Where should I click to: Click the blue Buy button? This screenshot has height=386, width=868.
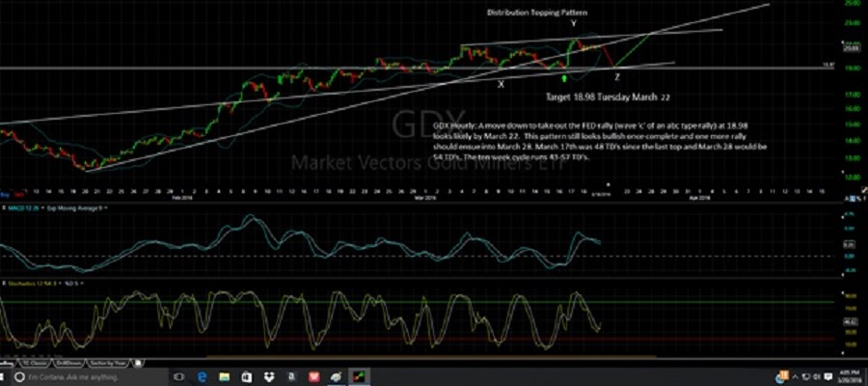tap(5, 194)
